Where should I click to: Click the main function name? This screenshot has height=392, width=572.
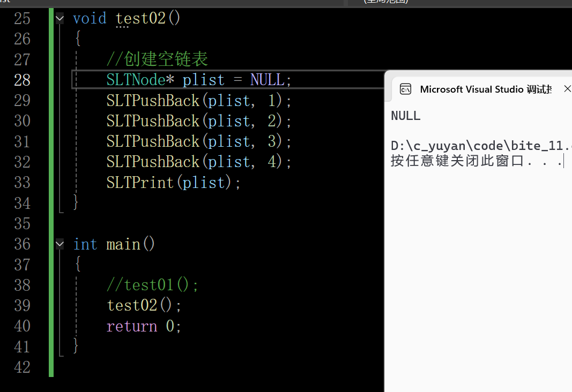click(x=124, y=244)
